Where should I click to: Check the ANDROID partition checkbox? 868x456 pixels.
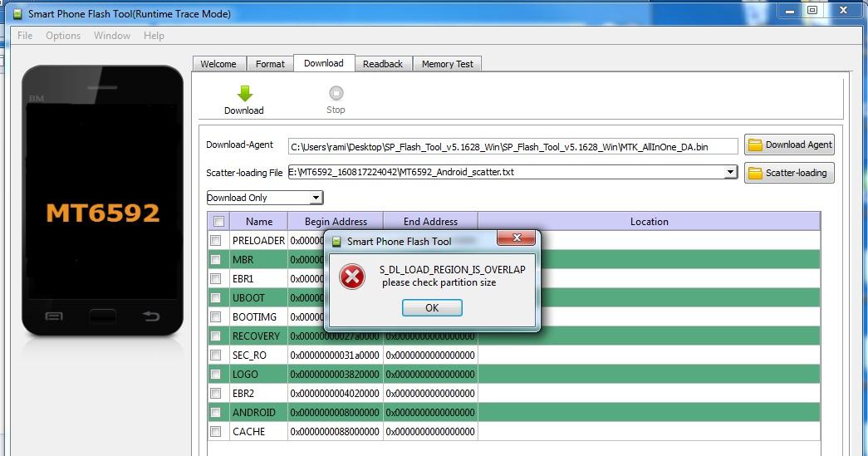[215, 412]
